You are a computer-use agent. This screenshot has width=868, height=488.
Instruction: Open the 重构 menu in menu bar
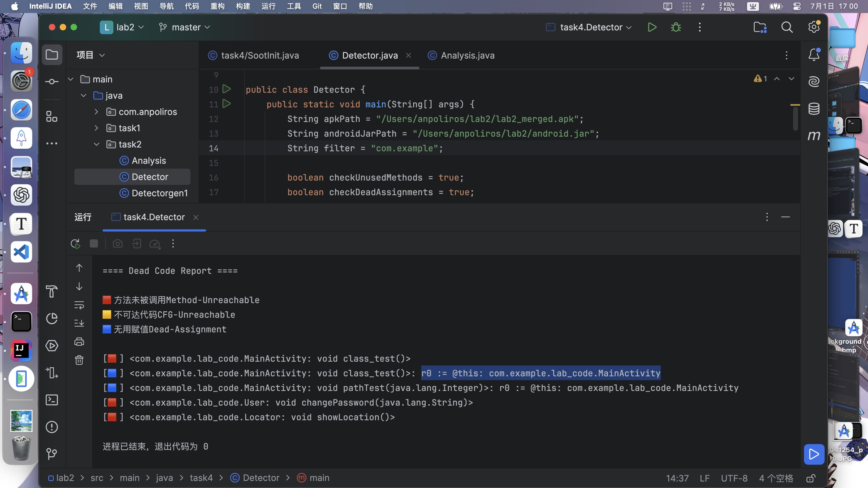click(217, 6)
